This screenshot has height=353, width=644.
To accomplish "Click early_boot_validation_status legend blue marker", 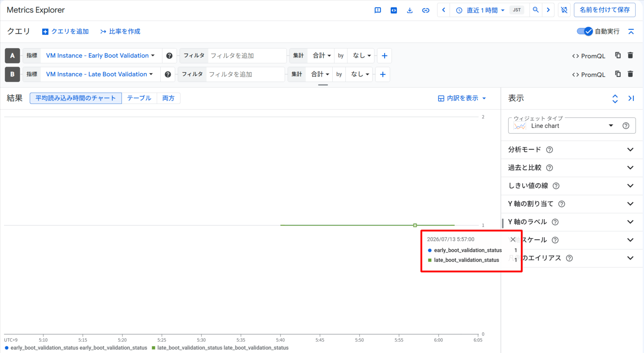I will point(7,348).
